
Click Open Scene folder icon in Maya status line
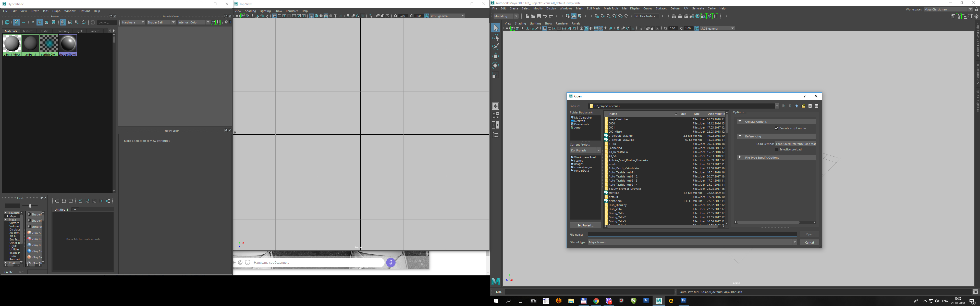pos(533,16)
